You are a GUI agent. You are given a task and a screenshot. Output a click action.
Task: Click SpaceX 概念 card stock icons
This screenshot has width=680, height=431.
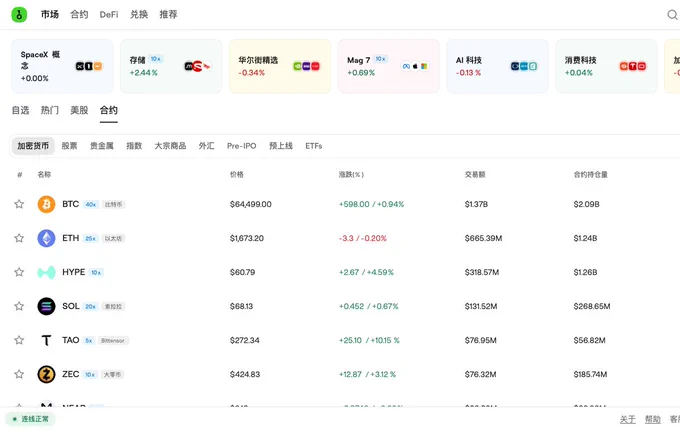[x=88, y=66]
